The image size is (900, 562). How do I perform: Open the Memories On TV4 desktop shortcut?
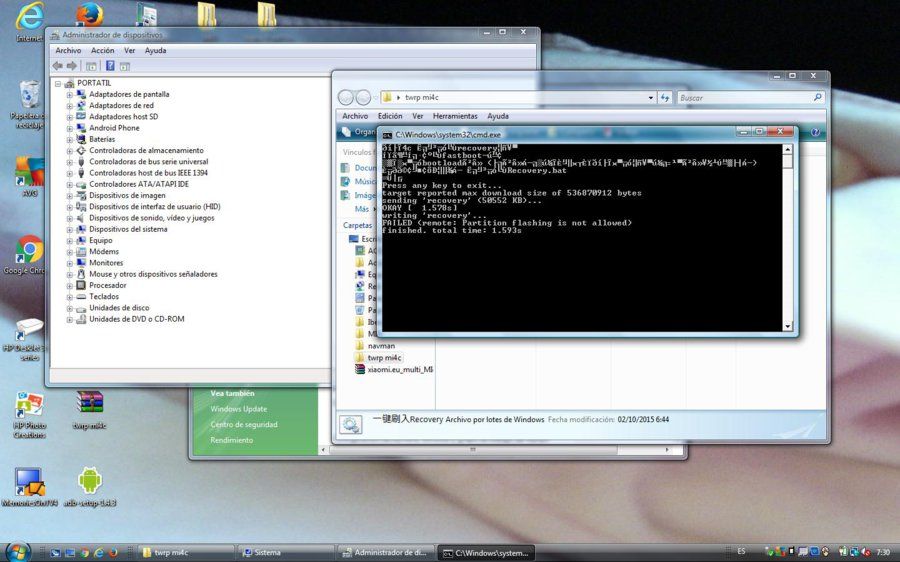click(x=29, y=487)
